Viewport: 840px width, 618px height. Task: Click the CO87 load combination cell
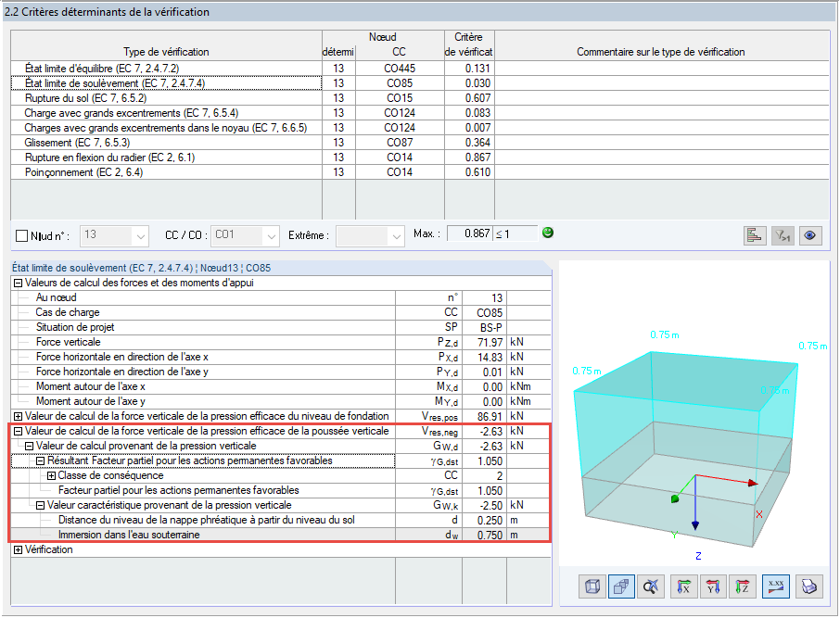pyautogui.click(x=400, y=143)
